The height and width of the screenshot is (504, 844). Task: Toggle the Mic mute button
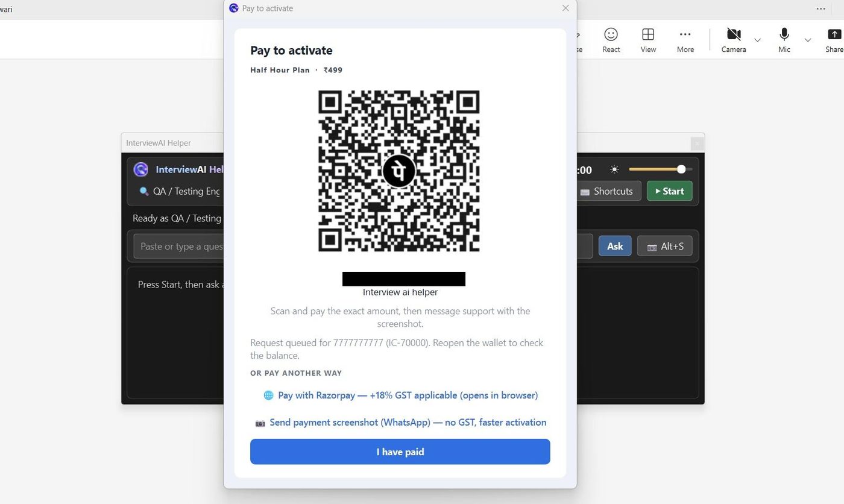[784, 40]
